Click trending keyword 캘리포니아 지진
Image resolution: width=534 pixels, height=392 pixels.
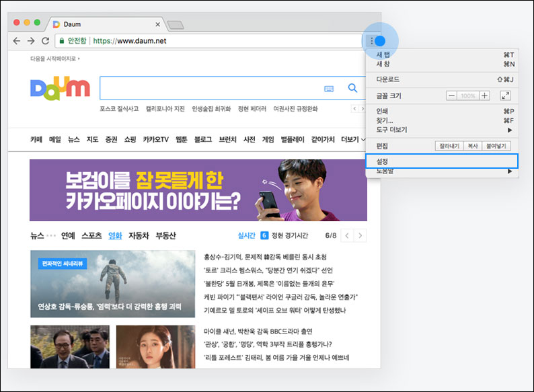click(x=165, y=109)
